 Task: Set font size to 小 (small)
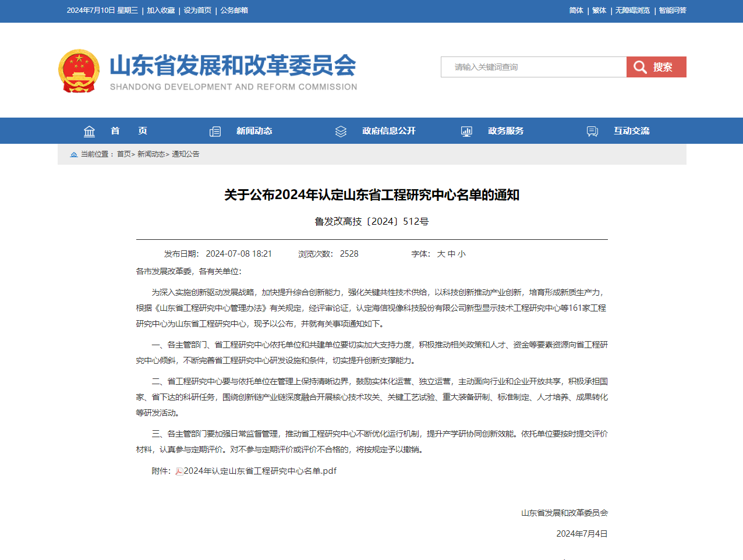click(x=462, y=254)
